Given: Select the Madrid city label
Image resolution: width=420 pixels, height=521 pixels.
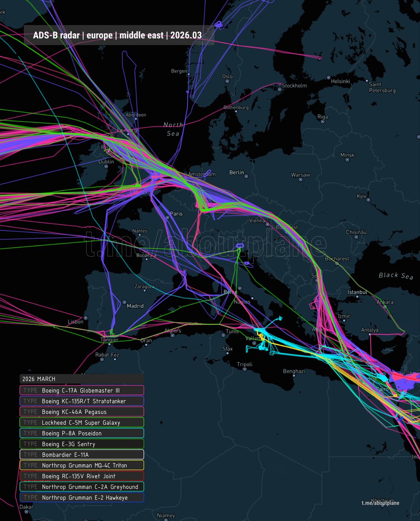Looking at the screenshot, I should tap(135, 306).
